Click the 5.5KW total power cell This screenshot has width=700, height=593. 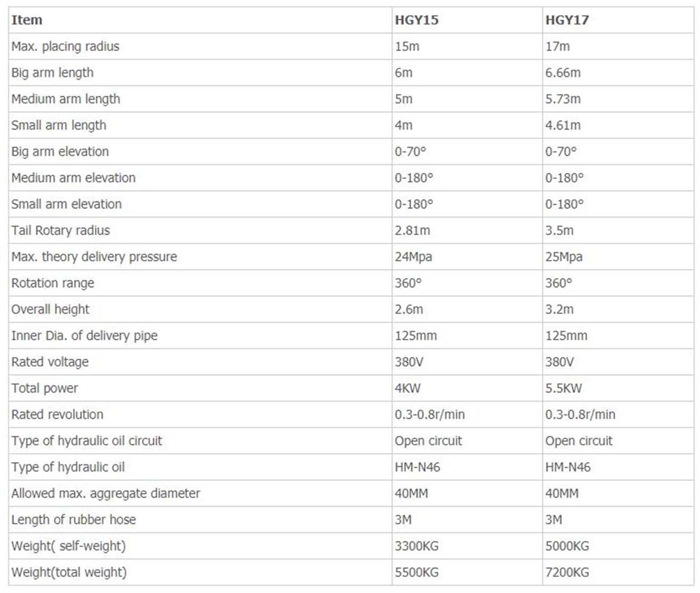563,389
